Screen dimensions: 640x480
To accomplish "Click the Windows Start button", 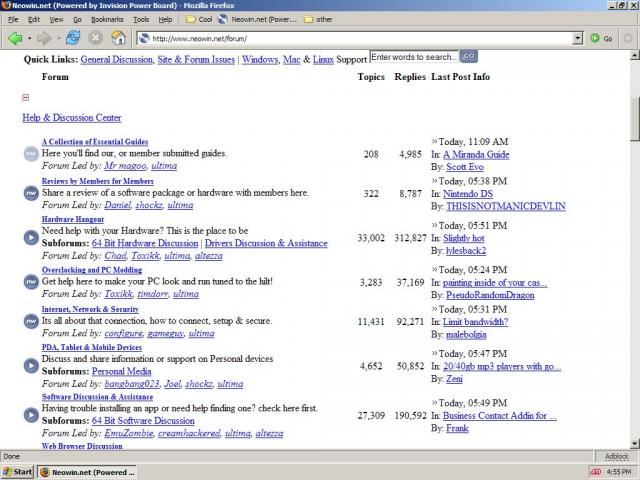I will [17, 472].
